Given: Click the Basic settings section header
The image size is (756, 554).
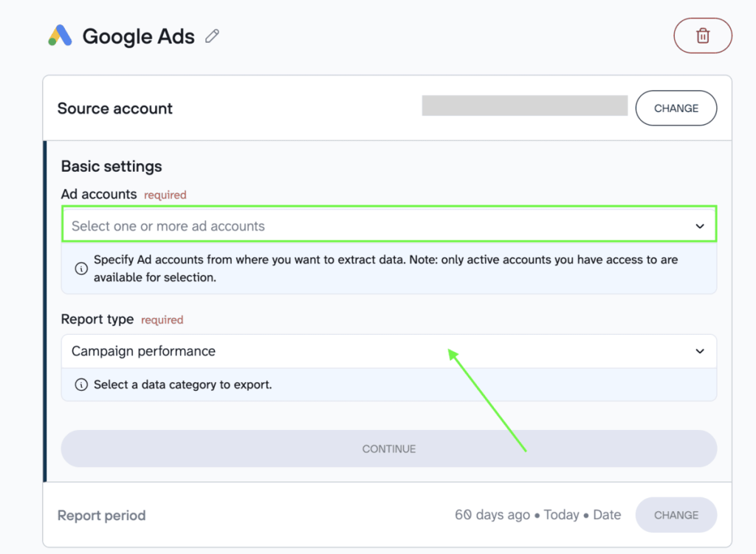Looking at the screenshot, I should [x=111, y=166].
